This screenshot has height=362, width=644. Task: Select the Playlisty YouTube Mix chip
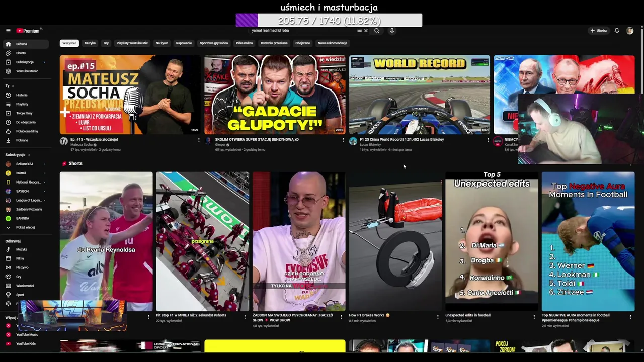point(132,43)
